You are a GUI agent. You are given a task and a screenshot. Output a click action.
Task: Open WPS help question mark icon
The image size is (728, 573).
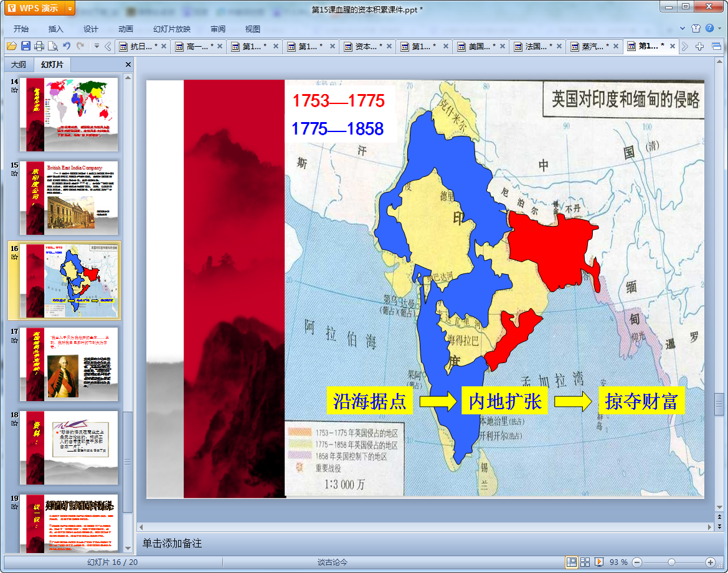[x=709, y=28]
